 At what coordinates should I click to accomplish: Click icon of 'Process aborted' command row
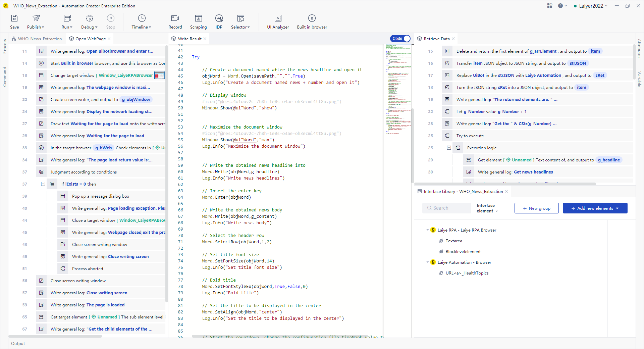[x=63, y=268]
